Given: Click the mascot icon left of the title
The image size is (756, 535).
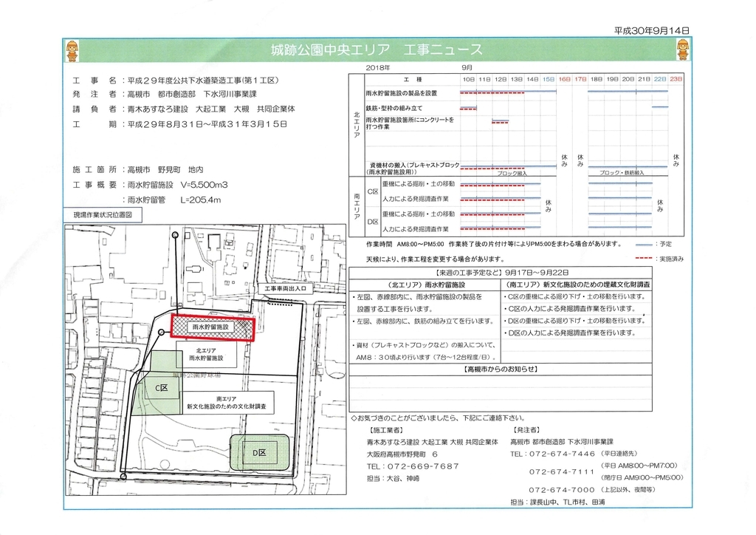Looking at the screenshot, I should pyautogui.click(x=72, y=51).
